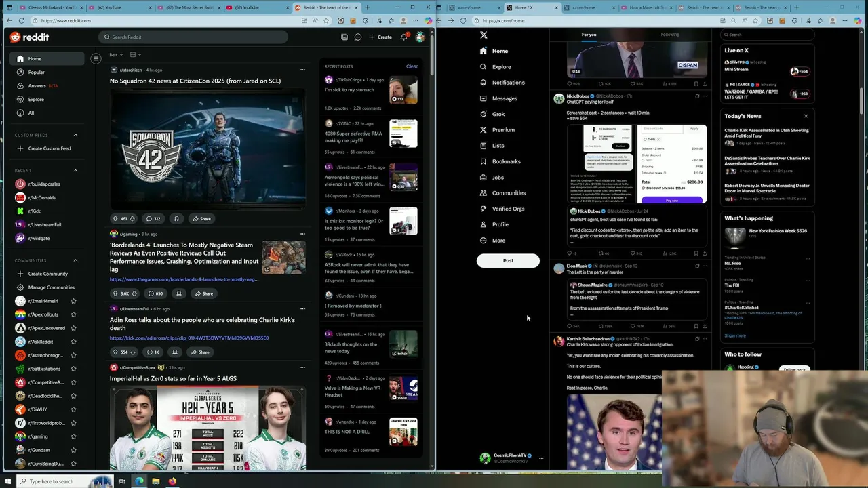Viewport: 868px width, 488px height.
Task: Upvote the Squadron 42 post
Action: pos(115,218)
